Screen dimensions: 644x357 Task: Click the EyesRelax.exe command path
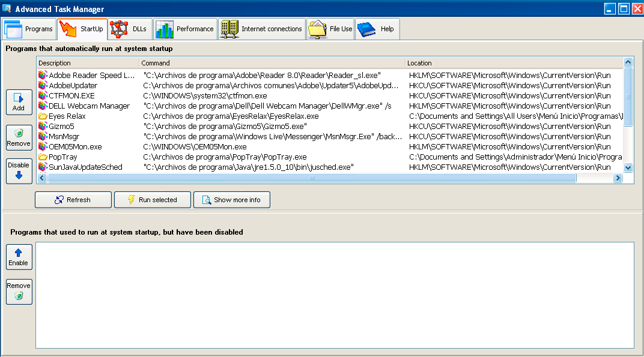[231, 116]
